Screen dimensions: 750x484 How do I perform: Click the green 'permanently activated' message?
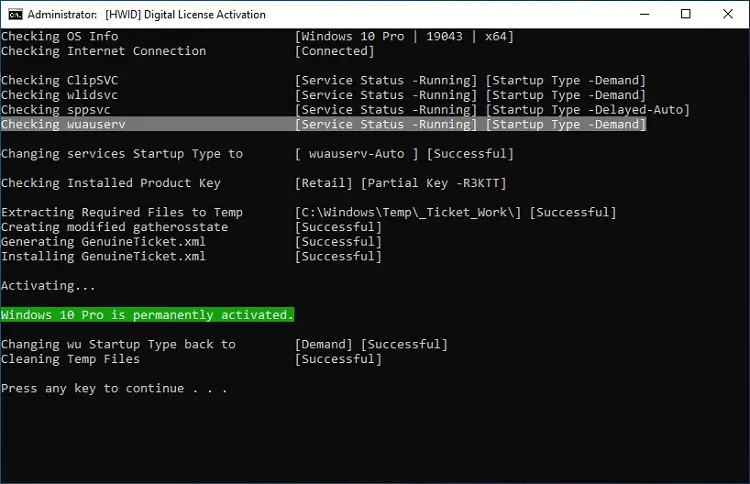[x=147, y=315]
